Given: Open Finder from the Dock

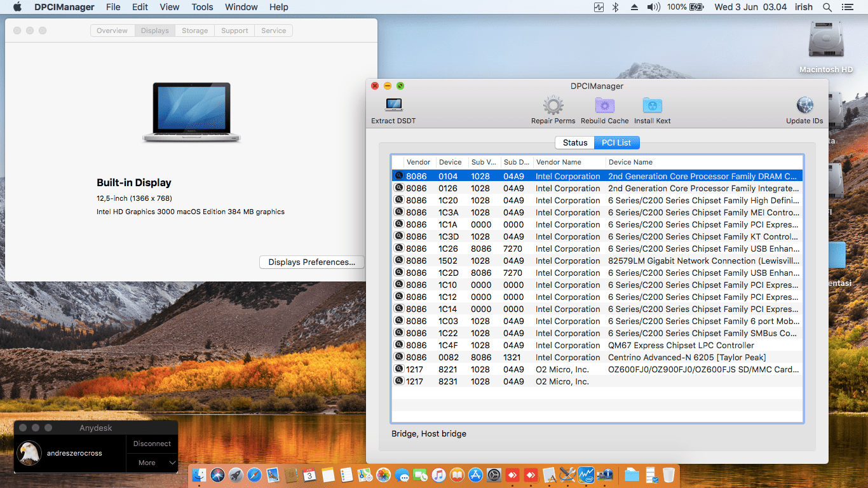Looking at the screenshot, I should [200, 475].
